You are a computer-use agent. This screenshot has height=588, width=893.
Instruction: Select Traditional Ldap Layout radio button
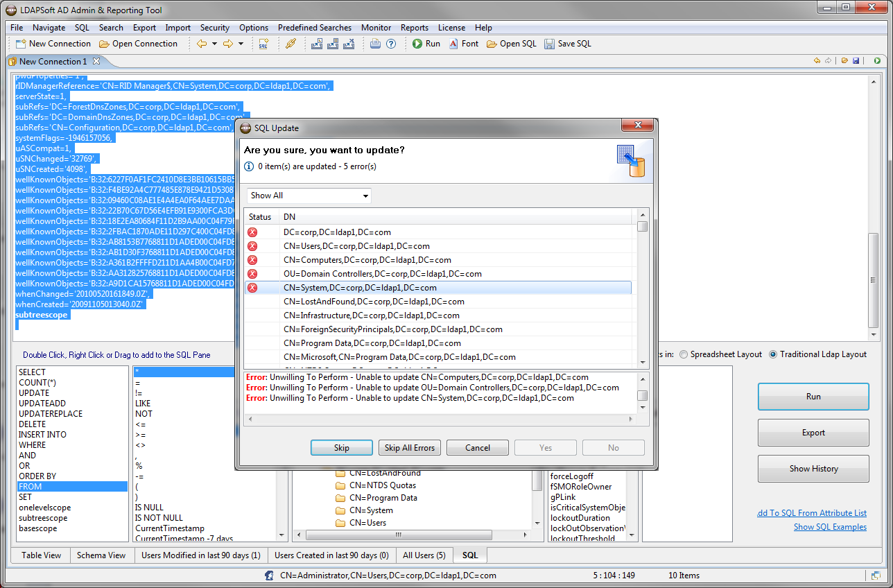[x=774, y=354]
